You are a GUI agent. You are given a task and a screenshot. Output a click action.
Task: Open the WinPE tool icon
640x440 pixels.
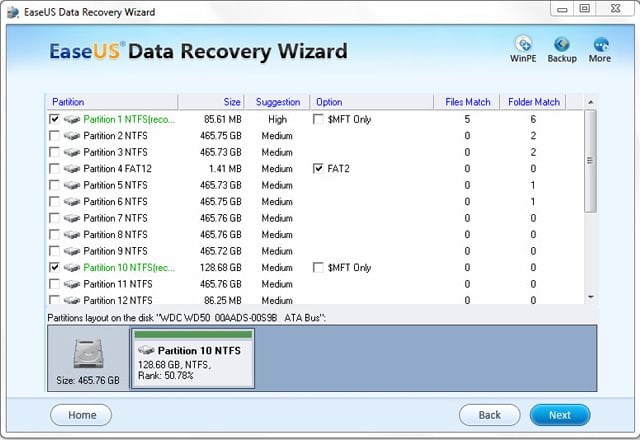523,49
